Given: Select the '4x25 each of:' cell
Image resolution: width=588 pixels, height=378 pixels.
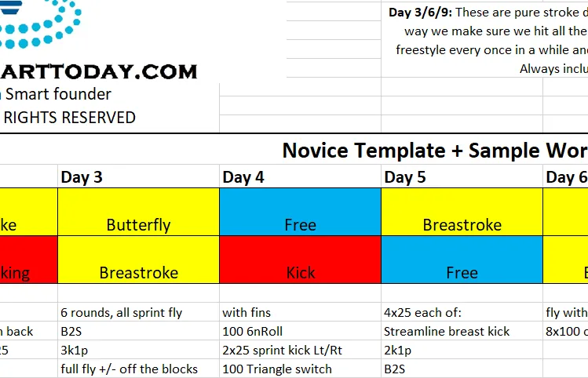Looking at the screenshot, I should tap(462, 312).
